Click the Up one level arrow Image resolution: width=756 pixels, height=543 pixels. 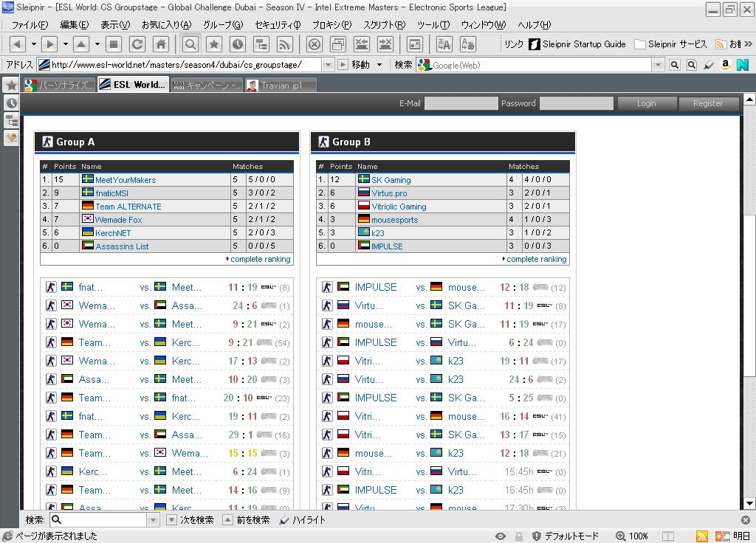point(81,44)
